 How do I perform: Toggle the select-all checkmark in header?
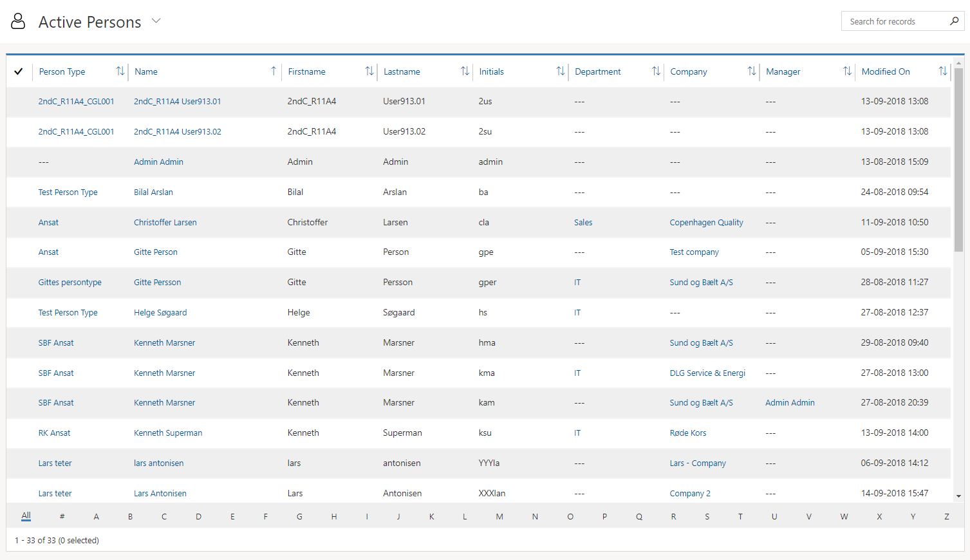pyautogui.click(x=19, y=71)
